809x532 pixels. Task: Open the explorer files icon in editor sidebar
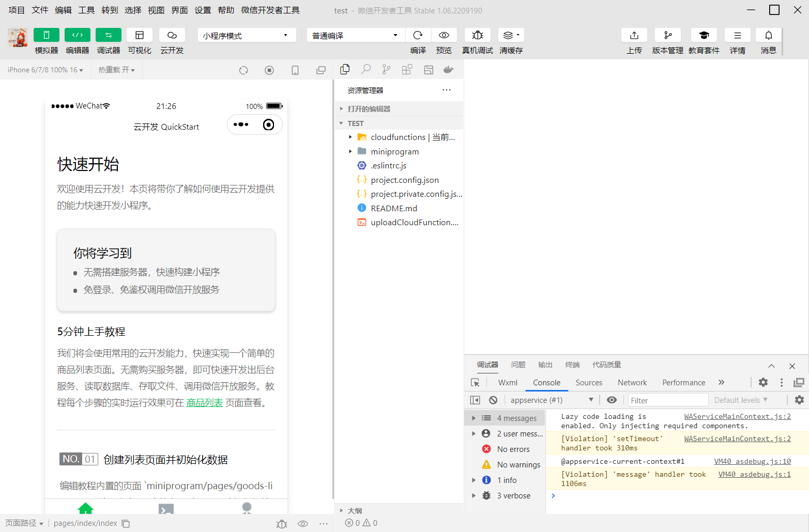coord(345,69)
